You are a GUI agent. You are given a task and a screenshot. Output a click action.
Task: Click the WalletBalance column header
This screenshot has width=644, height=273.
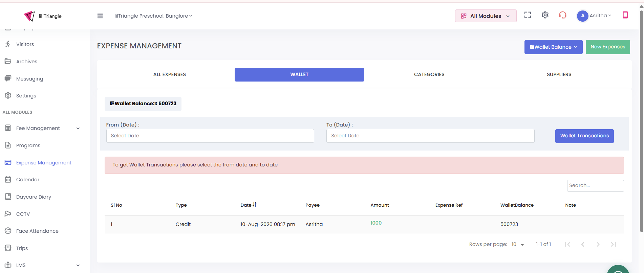coord(517,205)
